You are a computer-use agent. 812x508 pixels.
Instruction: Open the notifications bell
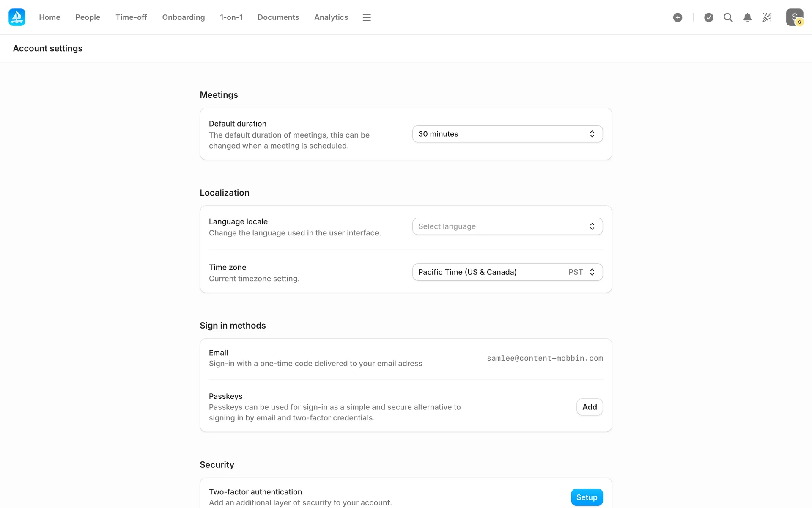[747, 17]
